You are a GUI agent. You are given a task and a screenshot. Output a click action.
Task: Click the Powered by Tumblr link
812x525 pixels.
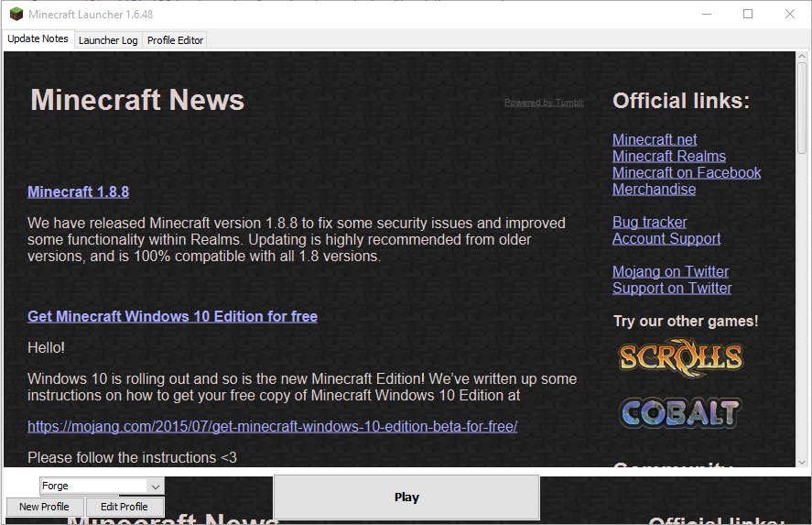click(x=545, y=103)
